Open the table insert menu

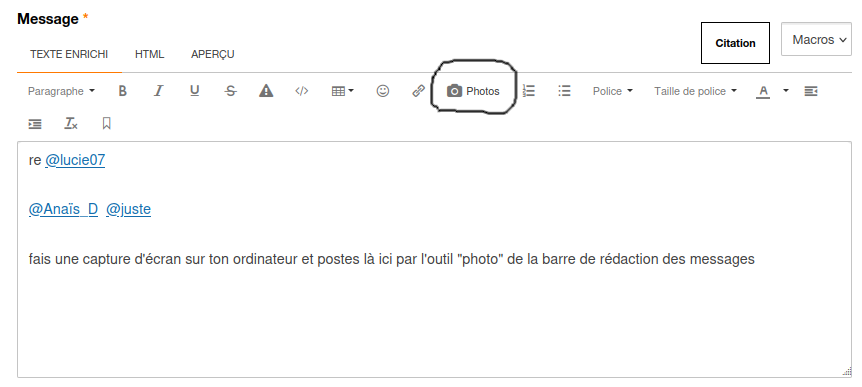click(342, 91)
